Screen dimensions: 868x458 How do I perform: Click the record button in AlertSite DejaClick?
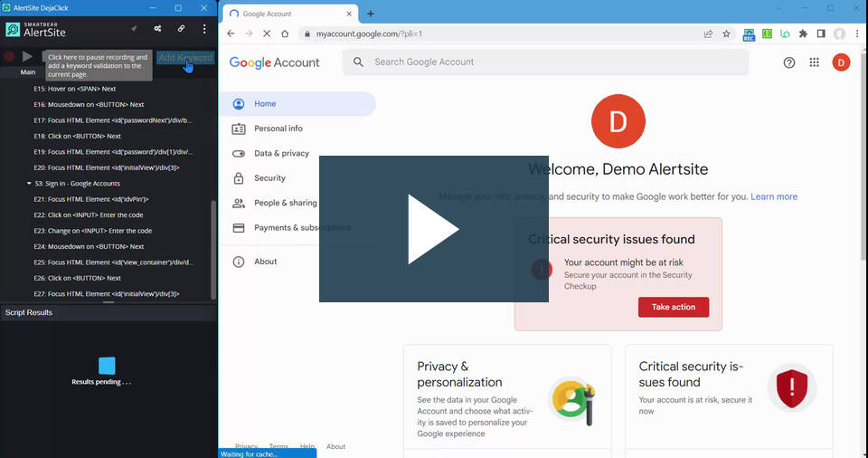pos(9,56)
